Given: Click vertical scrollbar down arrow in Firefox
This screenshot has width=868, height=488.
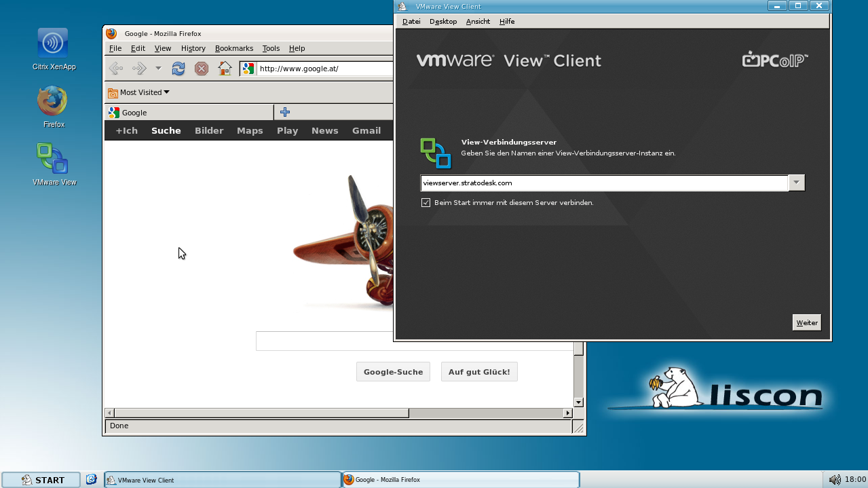Looking at the screenshot, I should (x=579, y=402).
